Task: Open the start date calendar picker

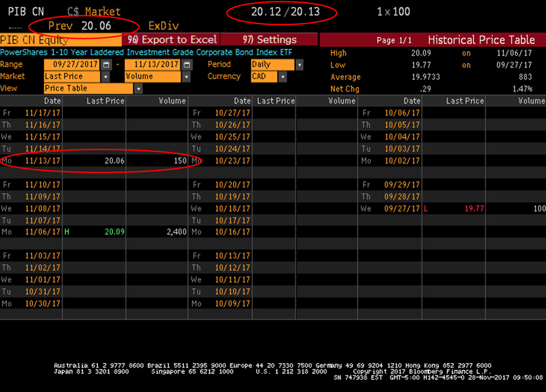Action: tap(106, 64)
